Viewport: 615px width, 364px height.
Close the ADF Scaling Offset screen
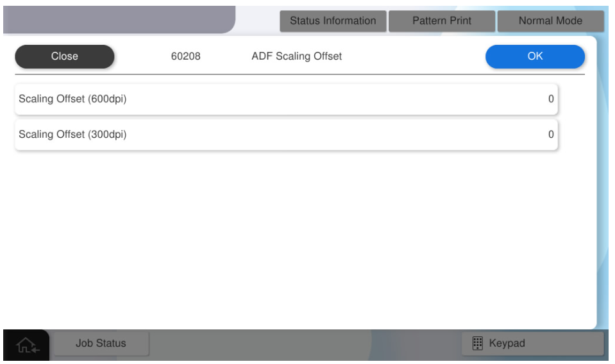pos(64,56)
